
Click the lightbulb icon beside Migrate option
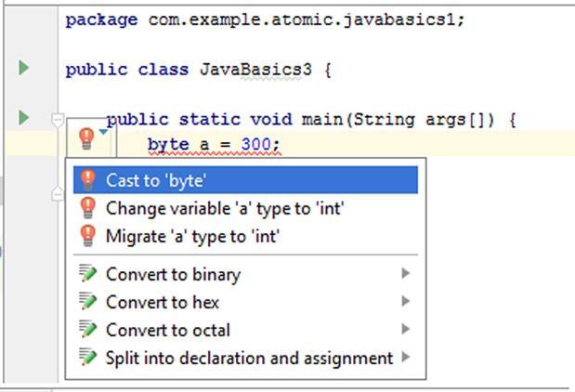(x=88, y=235)
